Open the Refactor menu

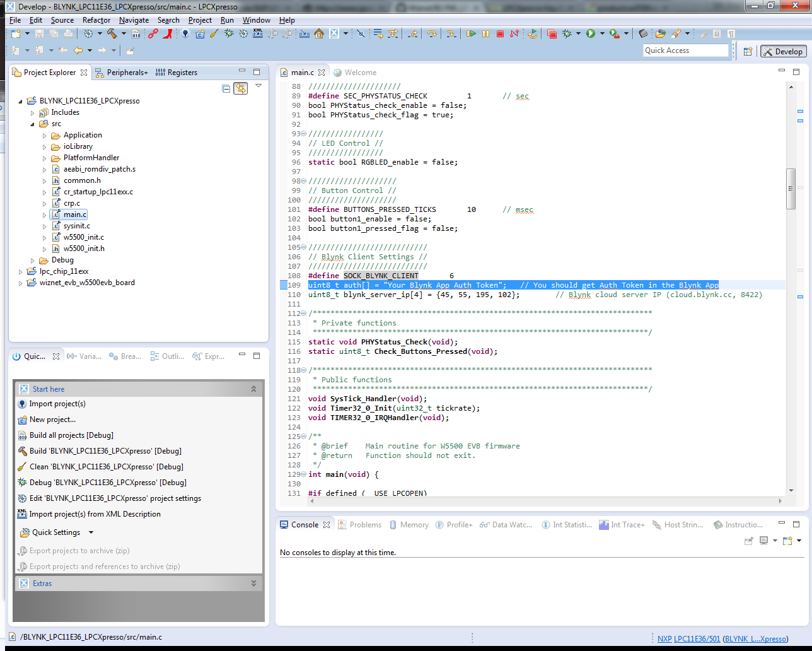(96, 20)
